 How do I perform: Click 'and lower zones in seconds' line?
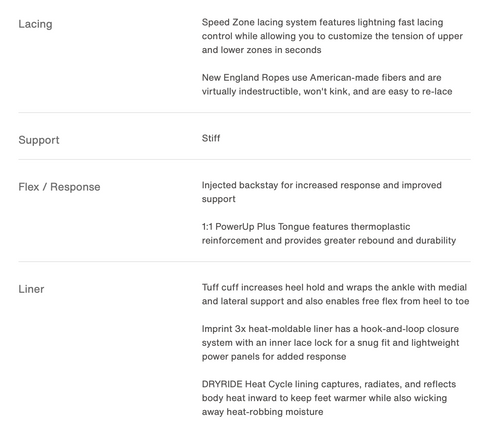[261, 50]
